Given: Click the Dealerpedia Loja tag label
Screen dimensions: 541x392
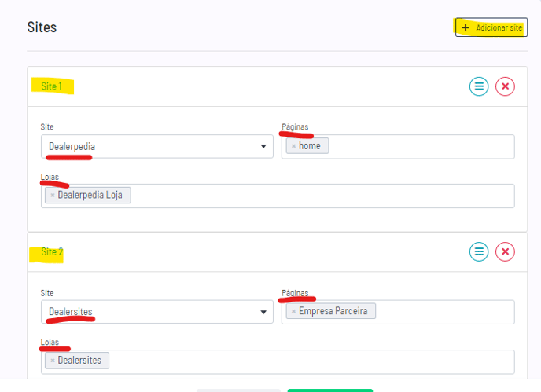Looking at the screenshot, I should tap(90, 195).
